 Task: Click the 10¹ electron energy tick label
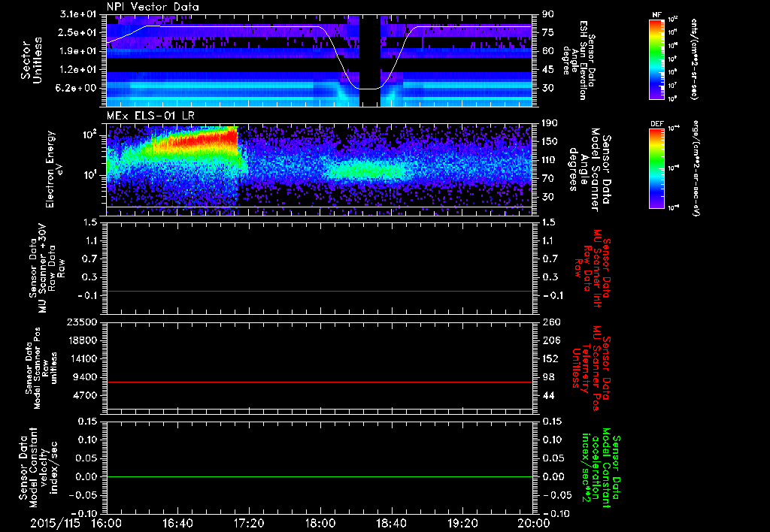click(90, 175)
